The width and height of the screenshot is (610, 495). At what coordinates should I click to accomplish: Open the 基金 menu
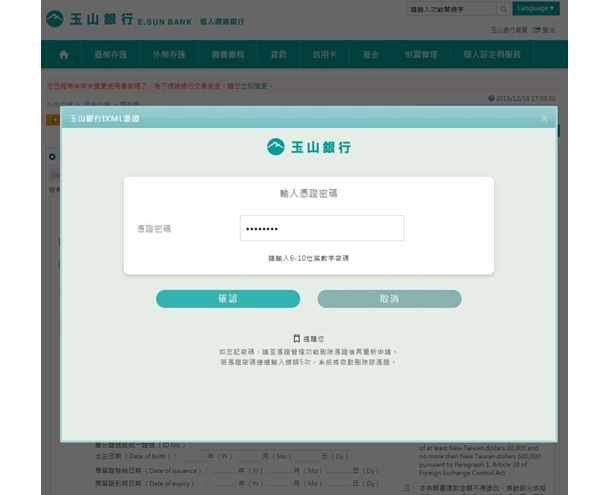pyautogui.click(x=371, y=54)
